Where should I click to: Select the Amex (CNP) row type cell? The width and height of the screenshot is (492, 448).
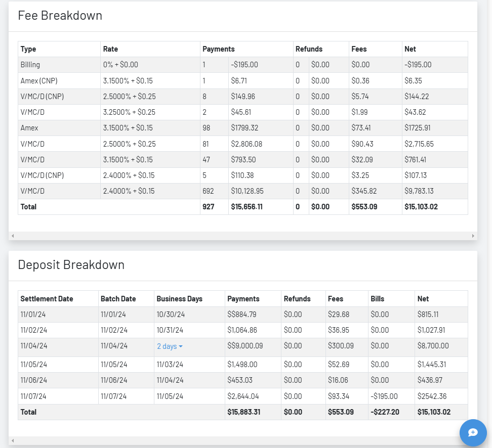[38, 81]
